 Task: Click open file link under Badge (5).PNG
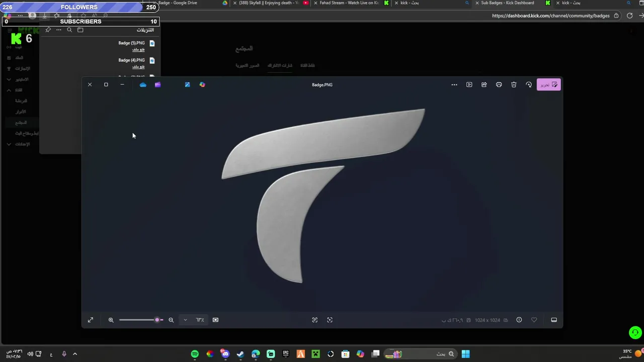[x=138, y=49]
